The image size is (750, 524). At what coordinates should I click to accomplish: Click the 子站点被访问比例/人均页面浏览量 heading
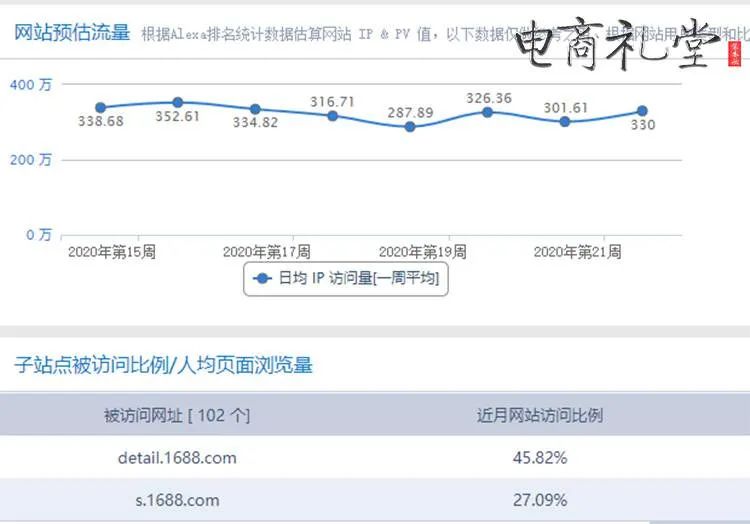pos(163,365)
